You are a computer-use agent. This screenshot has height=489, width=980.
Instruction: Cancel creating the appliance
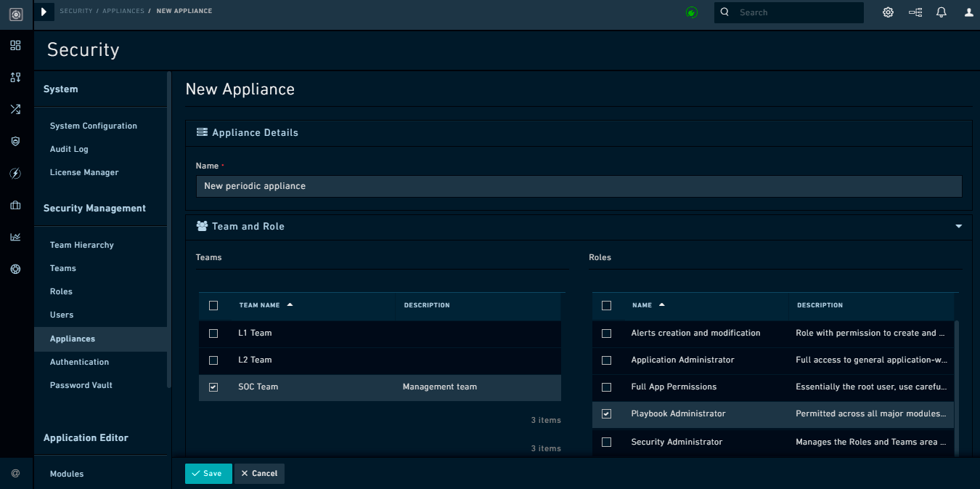tap(259, 473)
